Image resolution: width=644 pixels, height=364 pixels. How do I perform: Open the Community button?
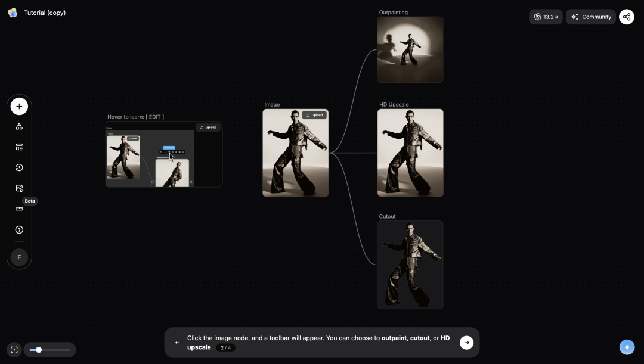click(x=591, y=17)
